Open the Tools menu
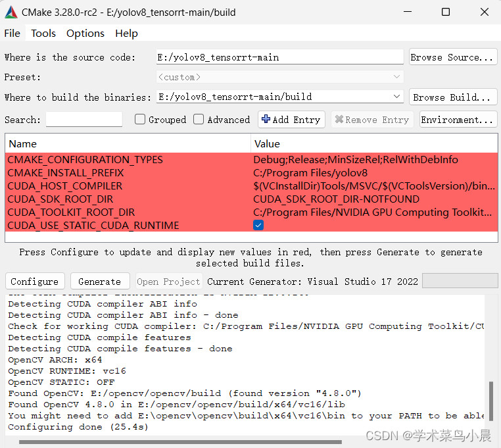The image size is (501, 448). [x=43, y=34]
